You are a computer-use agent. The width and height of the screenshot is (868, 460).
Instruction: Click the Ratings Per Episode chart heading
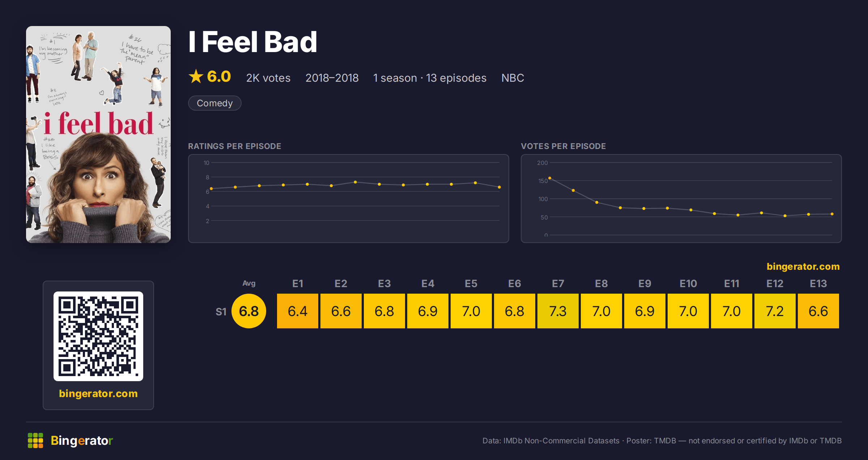point(235,146)
